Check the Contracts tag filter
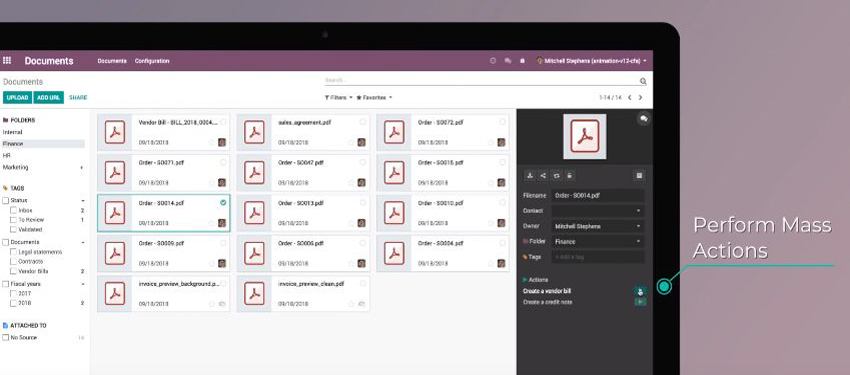850x375 pixels. coord(14,262)
